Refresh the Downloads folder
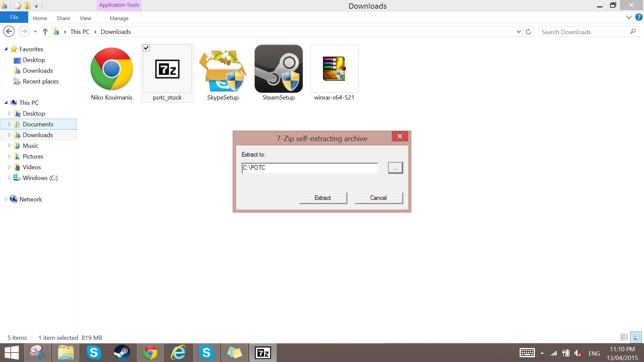 tap(528, 32)
